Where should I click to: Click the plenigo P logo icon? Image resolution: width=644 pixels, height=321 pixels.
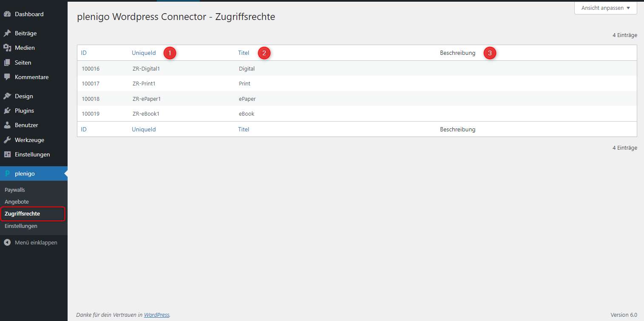coord(7,173)
